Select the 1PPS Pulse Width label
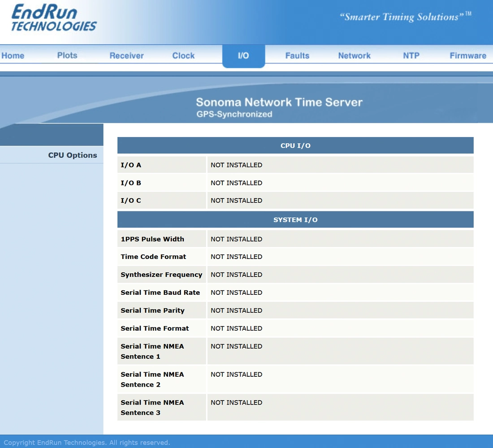This screenshot has height=448, width=493. pyautogui.click(x=152, y=239)
